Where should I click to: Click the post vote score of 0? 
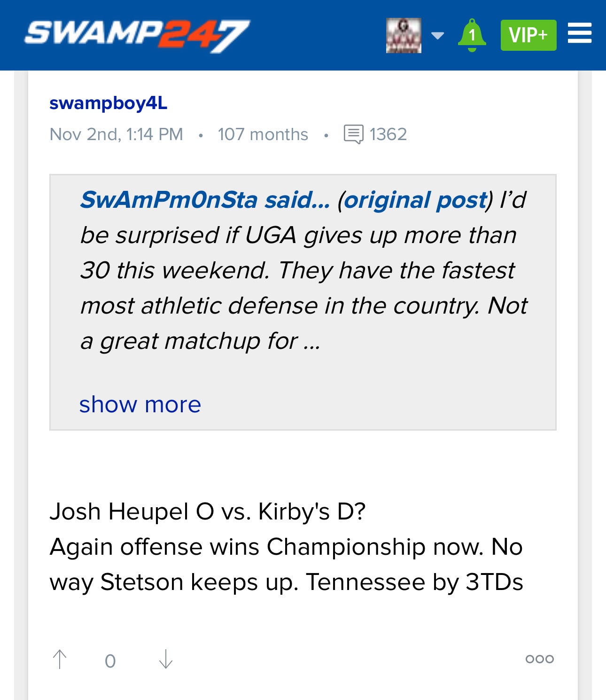(110, 661)
